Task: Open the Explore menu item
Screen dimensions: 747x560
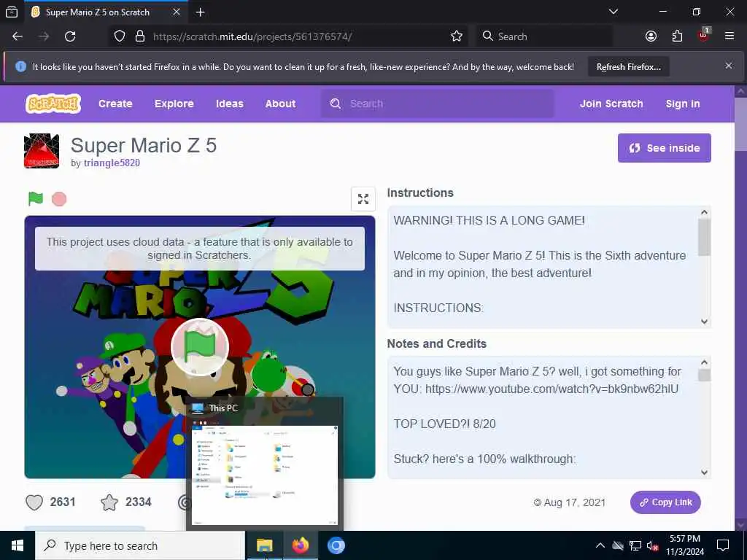Action: (x=174, y=104)
